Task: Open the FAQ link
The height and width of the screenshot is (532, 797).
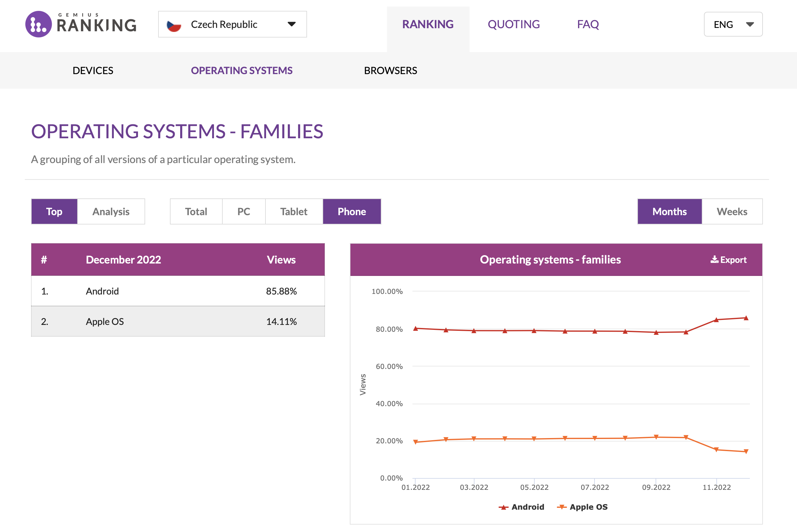Action: click(588, 24)
